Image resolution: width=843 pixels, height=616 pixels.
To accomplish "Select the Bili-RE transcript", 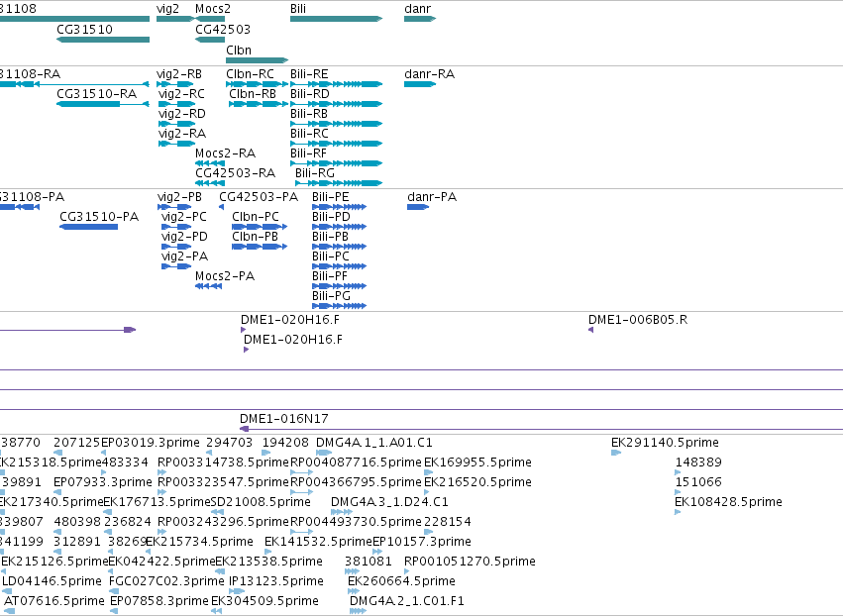I will [x=337, y=84].
